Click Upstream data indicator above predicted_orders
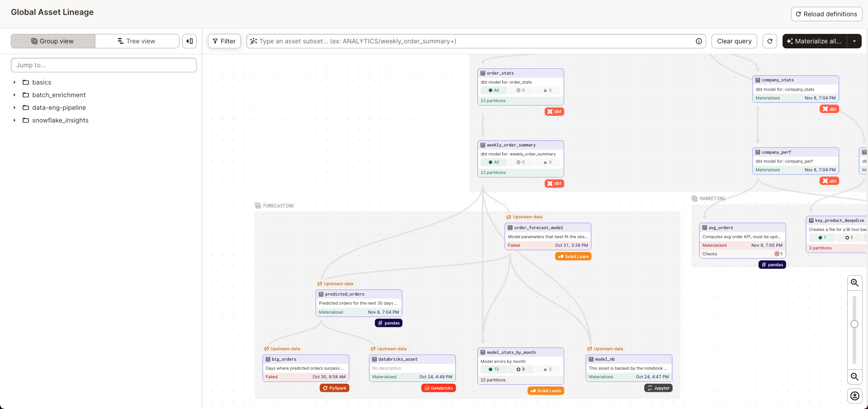 click(x=335, y=284)
